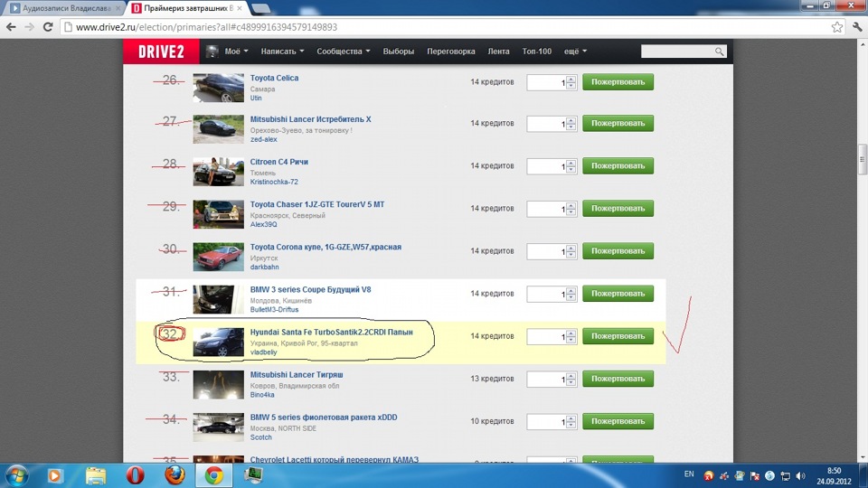This screenshot has height=488, width=868.
Task: Click user avatar icon beside Моё
Action: coord(212,52)
